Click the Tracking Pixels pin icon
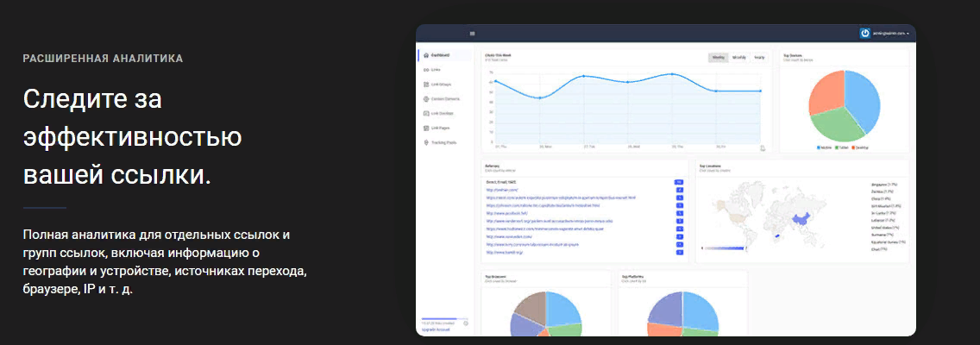The width and height of the screenshot is (980, 345). (x=426, y=142)
